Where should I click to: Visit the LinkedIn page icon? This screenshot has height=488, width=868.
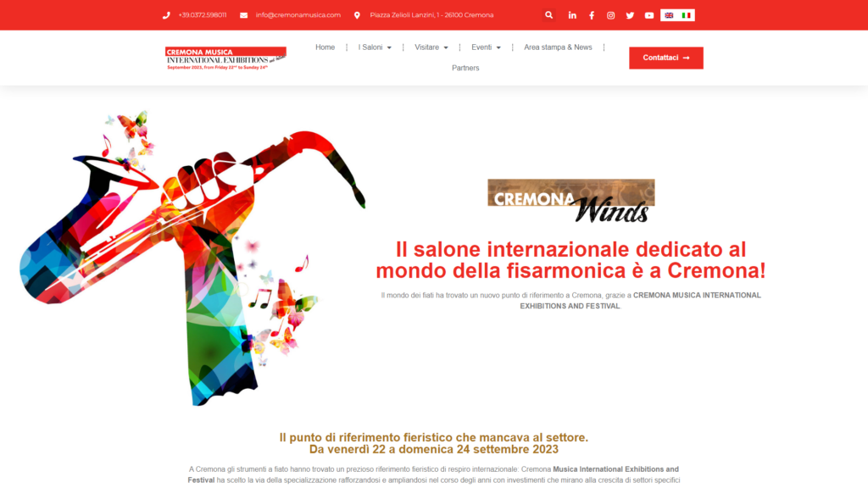(572, 15)
